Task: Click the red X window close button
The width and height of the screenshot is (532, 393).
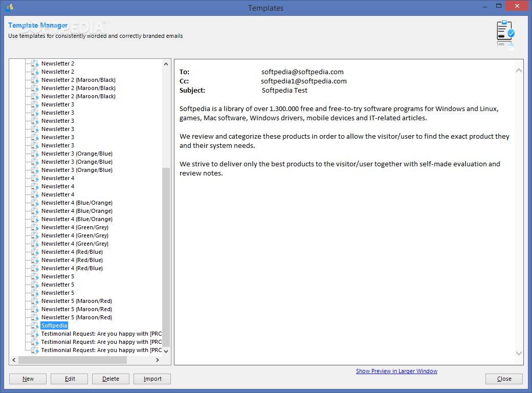Action: (517, 6)
